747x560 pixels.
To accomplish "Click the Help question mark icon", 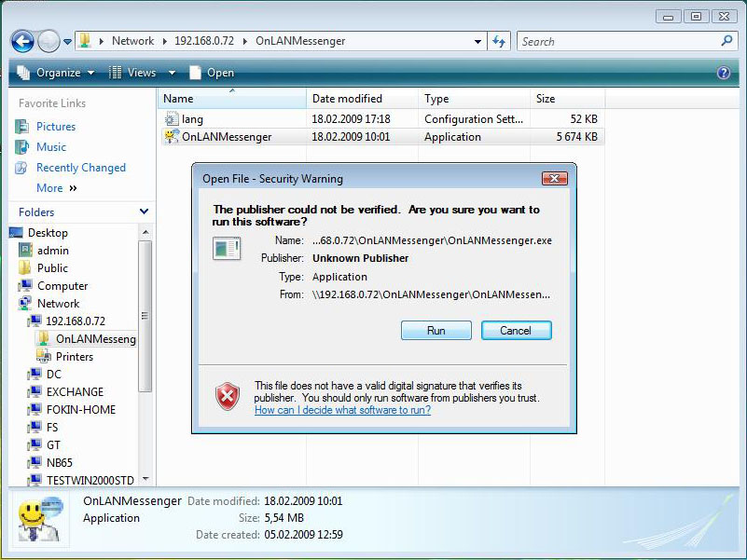I will (723, 73).
